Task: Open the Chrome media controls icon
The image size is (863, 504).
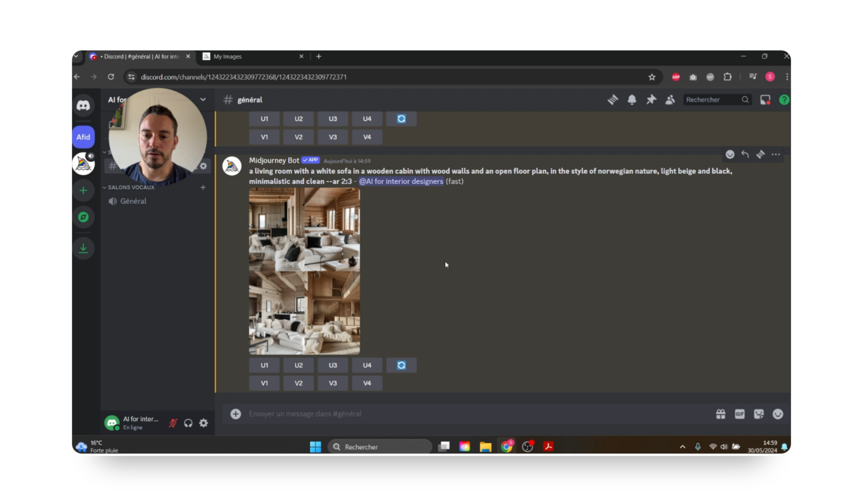Action: click(x=753, y=77)
